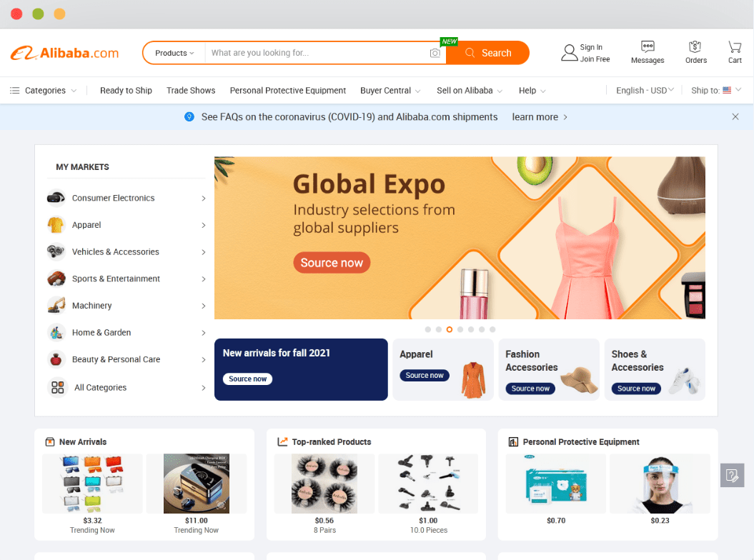
Task: Expand Consumer Electronics submenu arrow
Action: [x=204, y=198]
